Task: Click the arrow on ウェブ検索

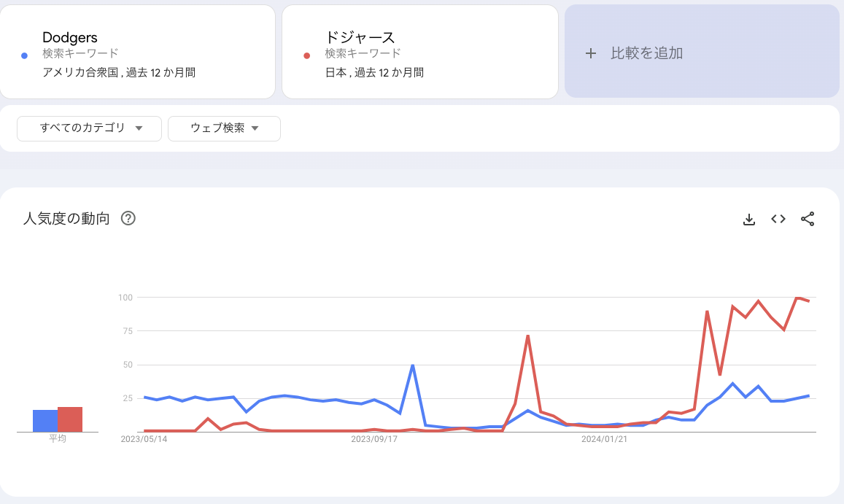Action: pyautogui.click(x=255, y=128)
